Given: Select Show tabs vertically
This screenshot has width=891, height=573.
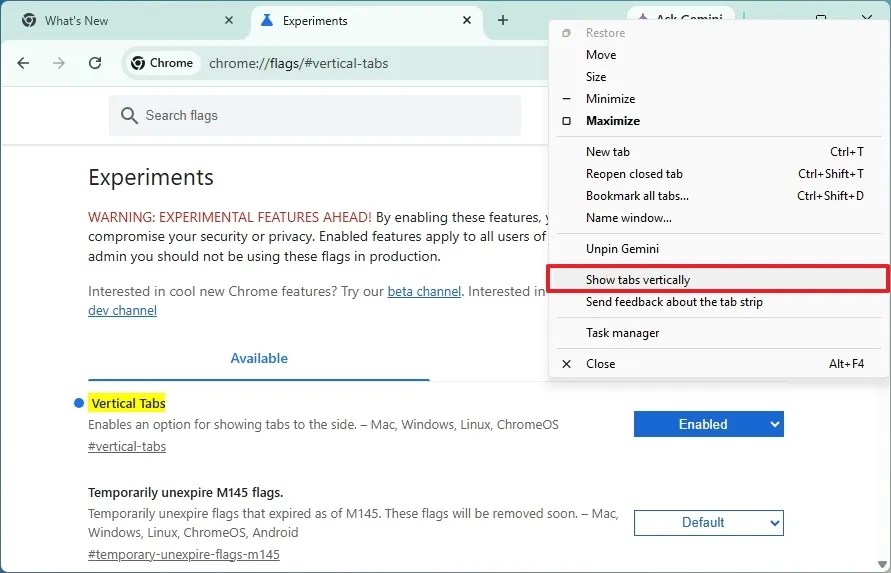Looking at the screenshot, I should [x=718, y=280].
